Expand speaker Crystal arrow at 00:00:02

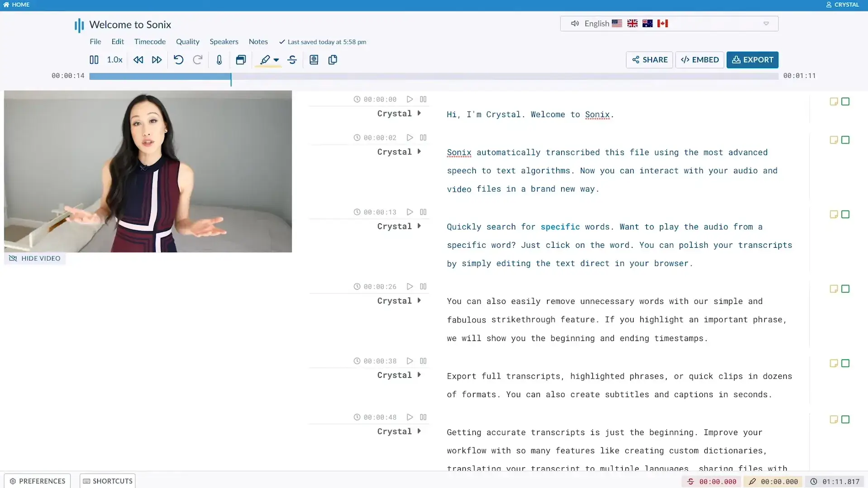[419, 152]
